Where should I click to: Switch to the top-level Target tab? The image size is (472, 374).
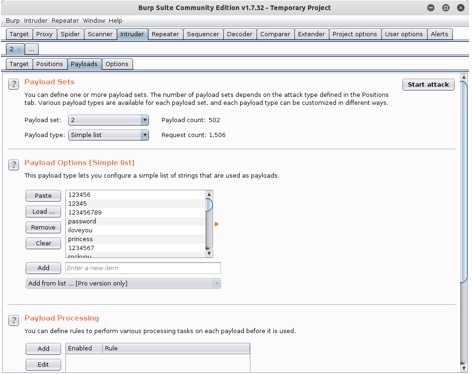coord(19,34)
